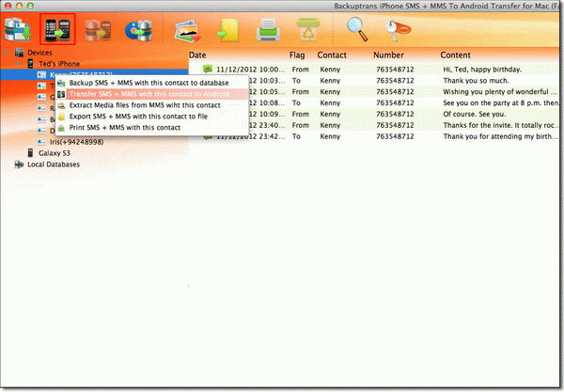Sort by the Number column header

[388, 55]
